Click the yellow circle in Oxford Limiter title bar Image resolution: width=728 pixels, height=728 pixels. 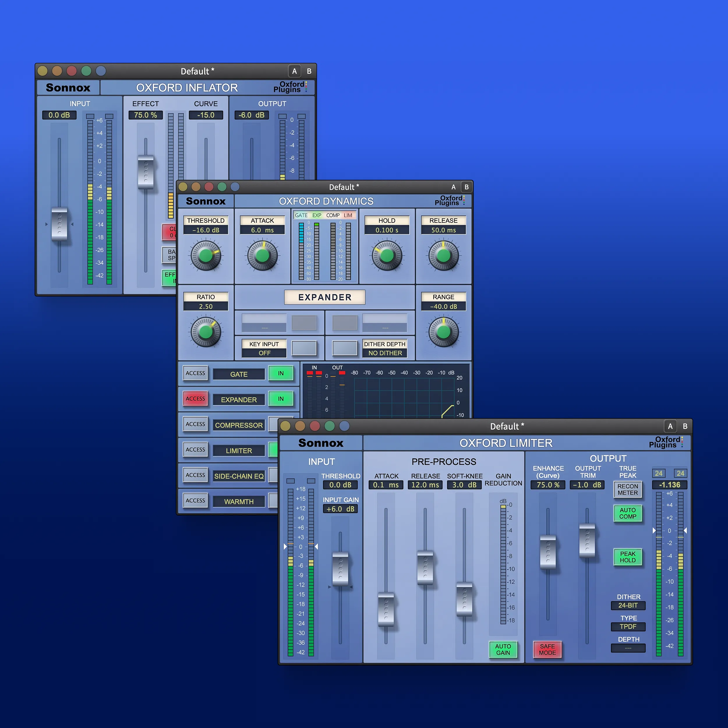click(285, 426)
